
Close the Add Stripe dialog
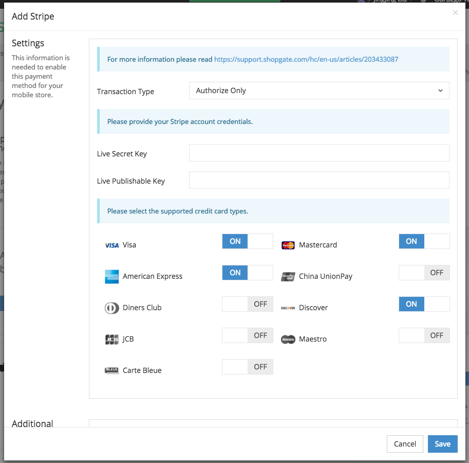click(x=455, y=13)
